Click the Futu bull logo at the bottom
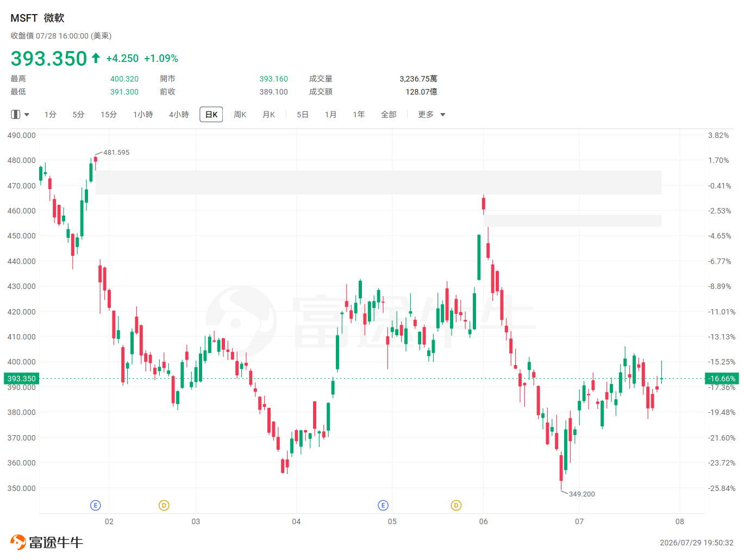 click(x=18, y=542)
